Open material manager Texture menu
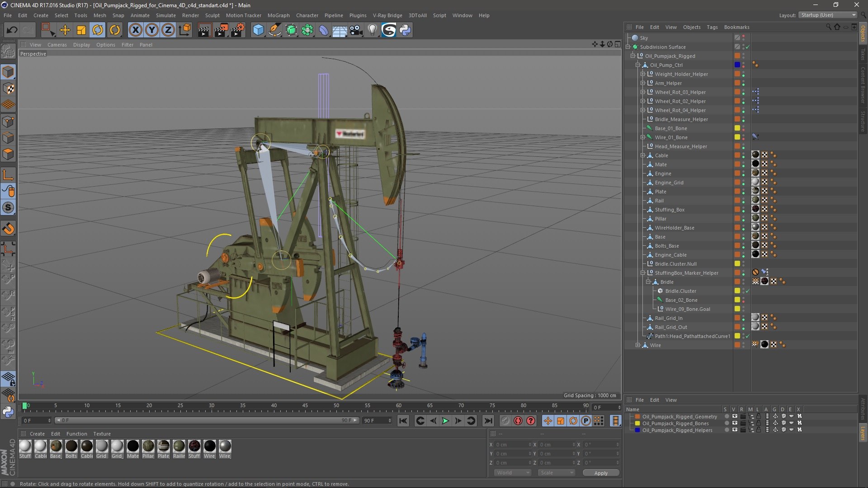Screen dimensions: 868x488 tap(102, 434)
